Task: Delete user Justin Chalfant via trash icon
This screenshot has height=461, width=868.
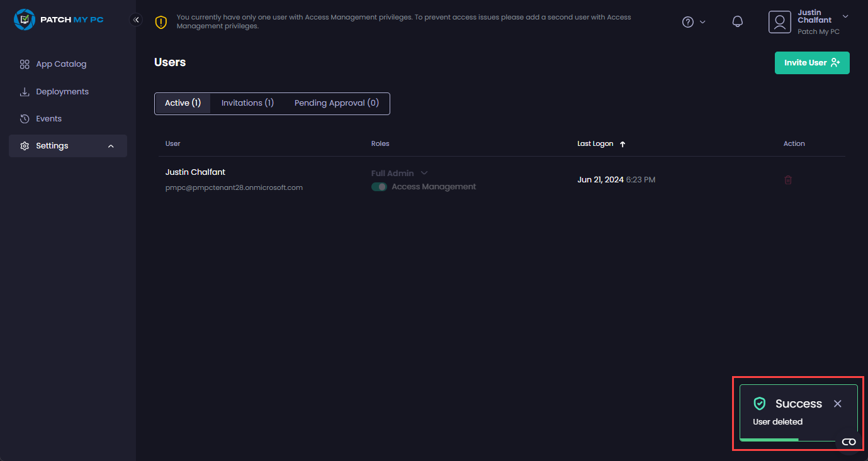Action: 788,180
